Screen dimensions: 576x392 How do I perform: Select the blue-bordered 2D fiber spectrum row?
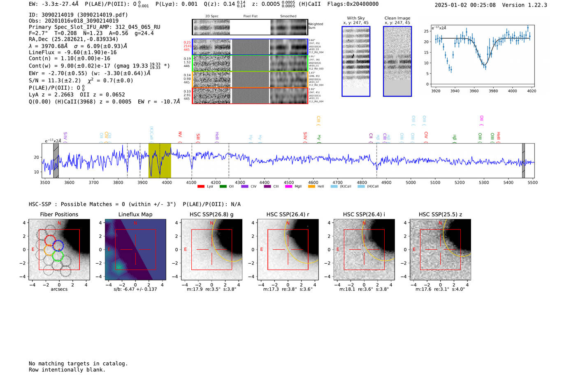(x=250, y=47)
